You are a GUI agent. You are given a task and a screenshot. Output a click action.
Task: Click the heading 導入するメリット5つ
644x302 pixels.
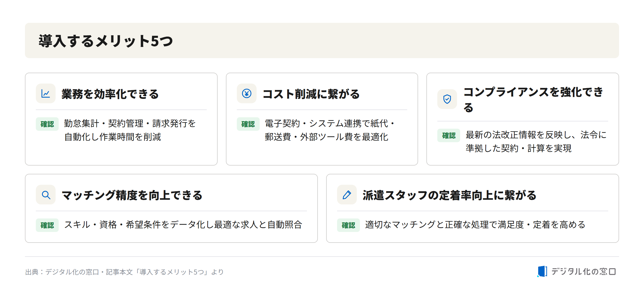click(106, 41)
